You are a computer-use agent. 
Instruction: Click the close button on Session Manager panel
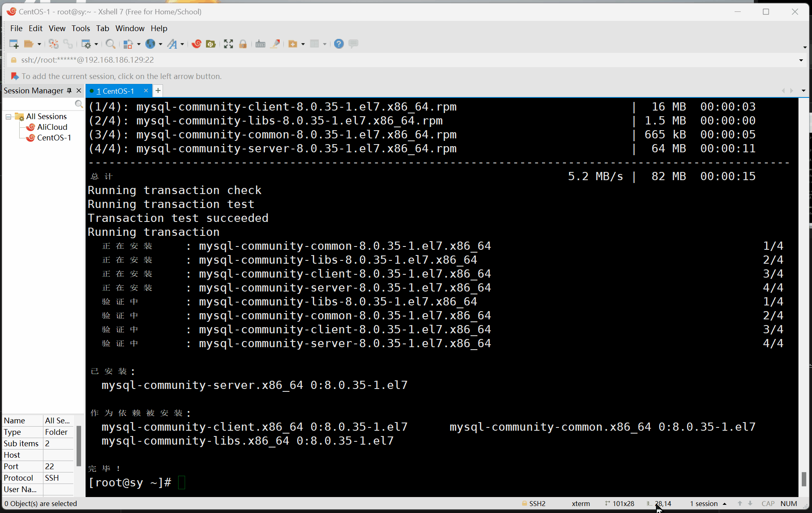pyautogui.click(x=78, y=90)
